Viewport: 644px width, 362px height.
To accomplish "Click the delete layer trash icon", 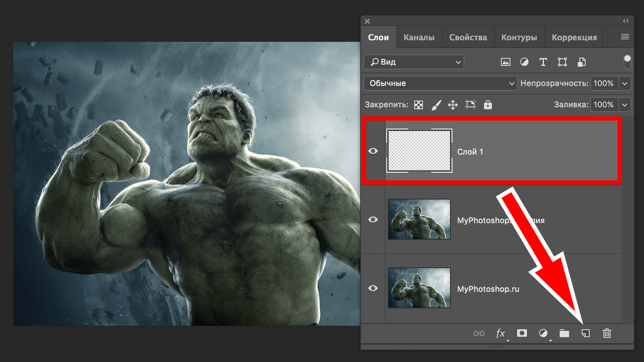I will click(x=607, y=333).
